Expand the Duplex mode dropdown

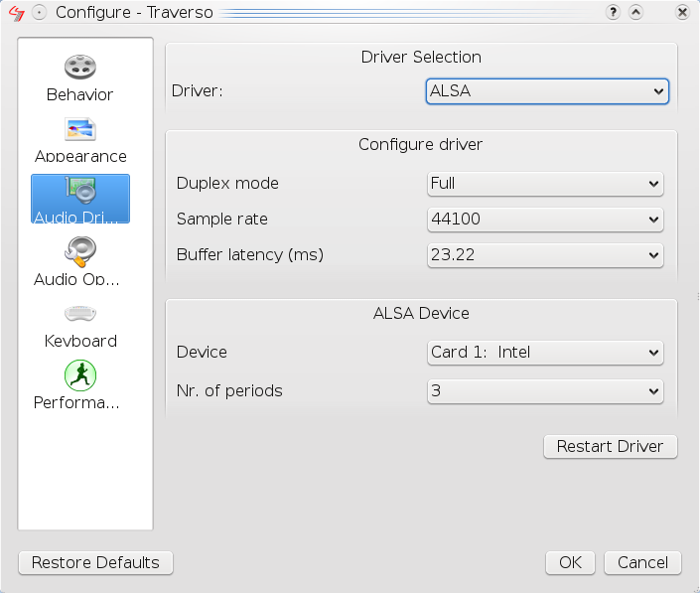point(544,184)
